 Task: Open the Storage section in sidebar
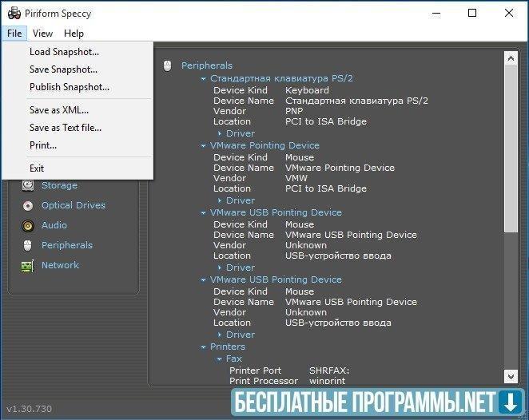pyautogui.click(x=59, y=185)
